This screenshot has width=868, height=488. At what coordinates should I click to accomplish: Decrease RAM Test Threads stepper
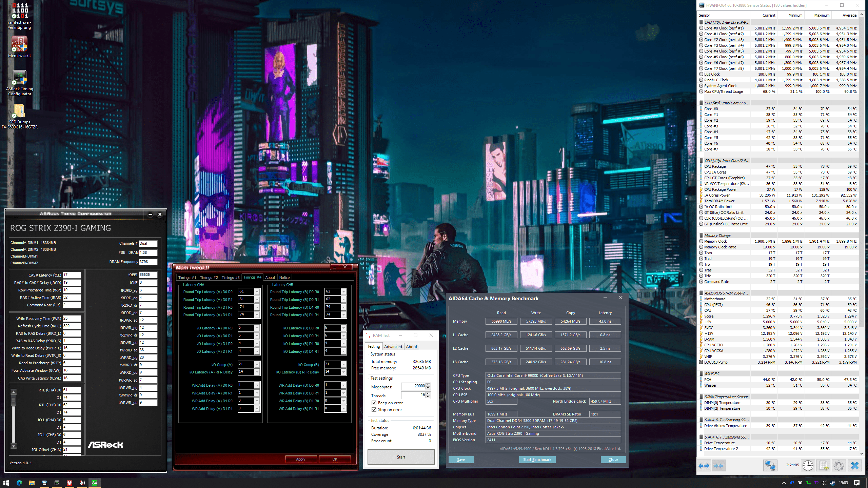(428, 397)
